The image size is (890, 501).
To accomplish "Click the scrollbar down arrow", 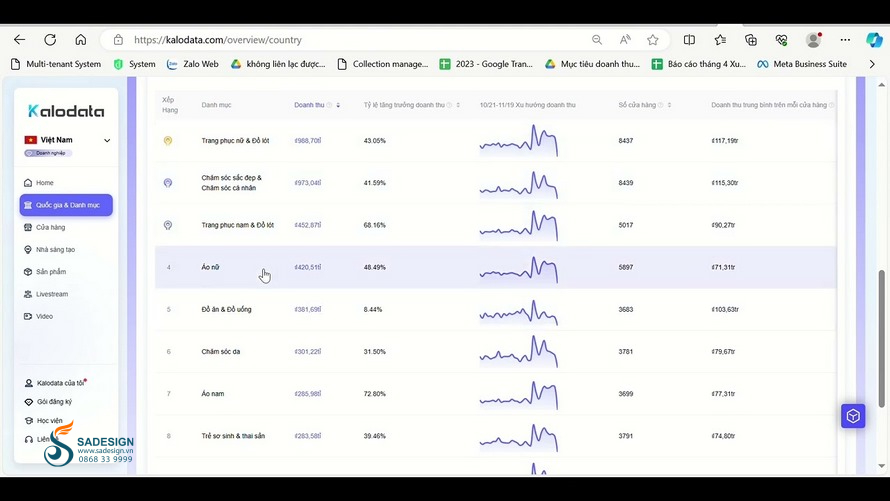I will point(881,466).
